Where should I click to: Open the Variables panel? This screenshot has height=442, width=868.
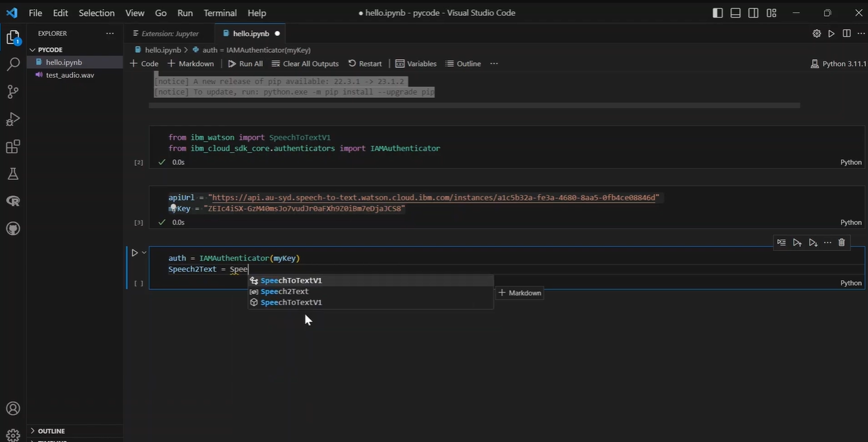[x=416, y=63]
